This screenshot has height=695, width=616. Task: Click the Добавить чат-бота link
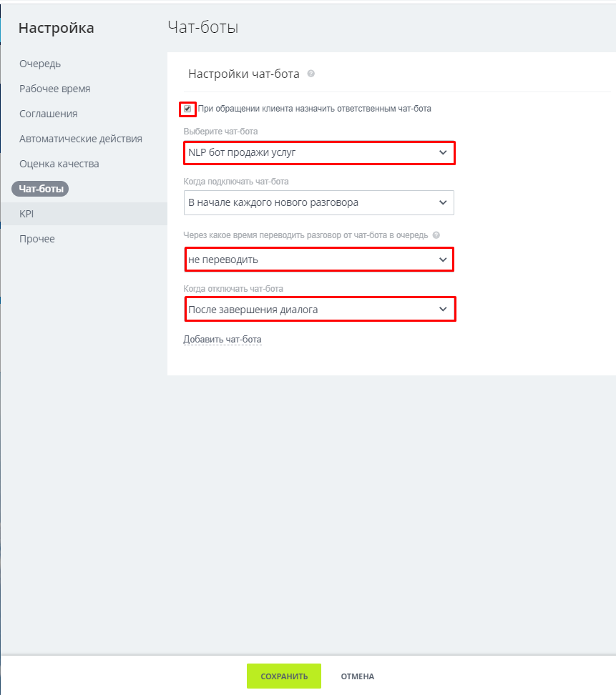coord(223,340)
